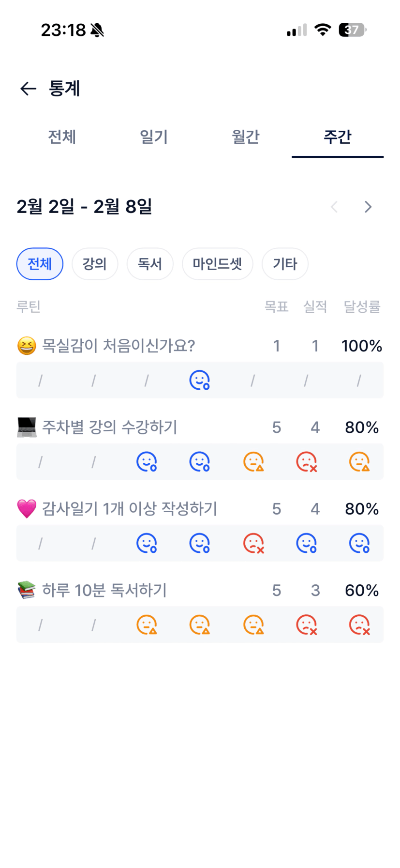Image resolution: width=400 pixels, height=868 pixels.
Task: Tap the back arrow beside 통계
Action: pyautogui.click(x=28, y=89)
